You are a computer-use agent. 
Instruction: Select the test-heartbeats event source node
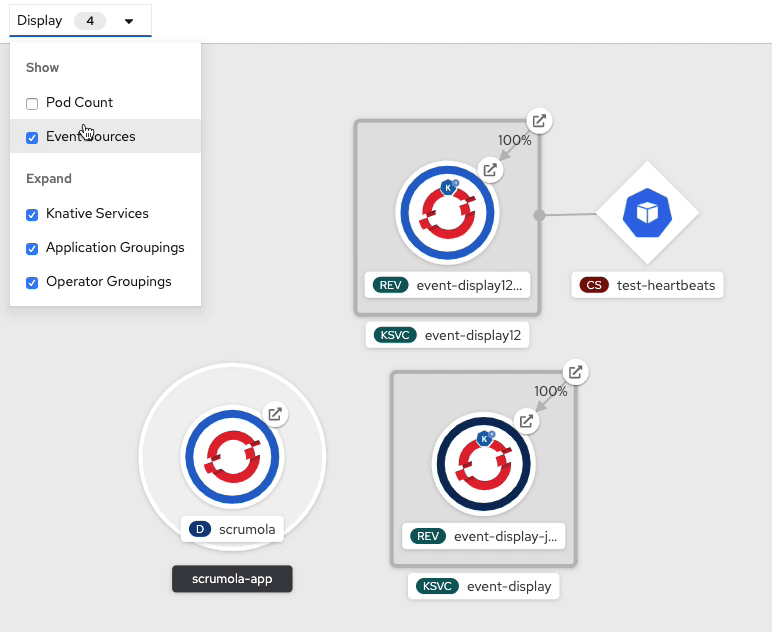click(x=647, y=213)
